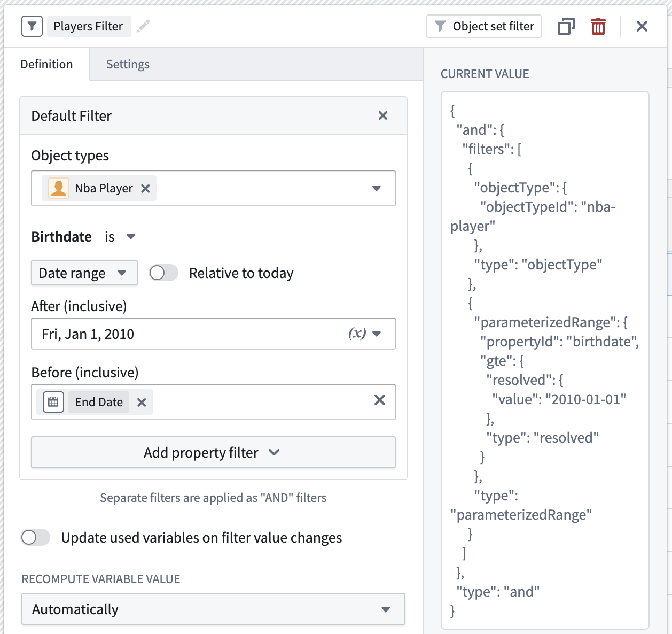Image resolution: width=672 pixels, height=634 pixels.
Task: Remove the End Date variable tag
Action: click(x=142, y=403)
